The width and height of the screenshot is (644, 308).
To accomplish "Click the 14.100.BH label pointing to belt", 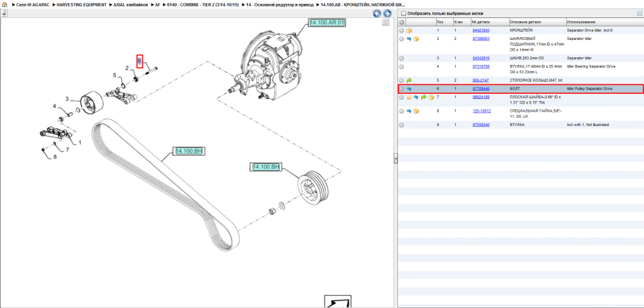I will click(189, 151).
